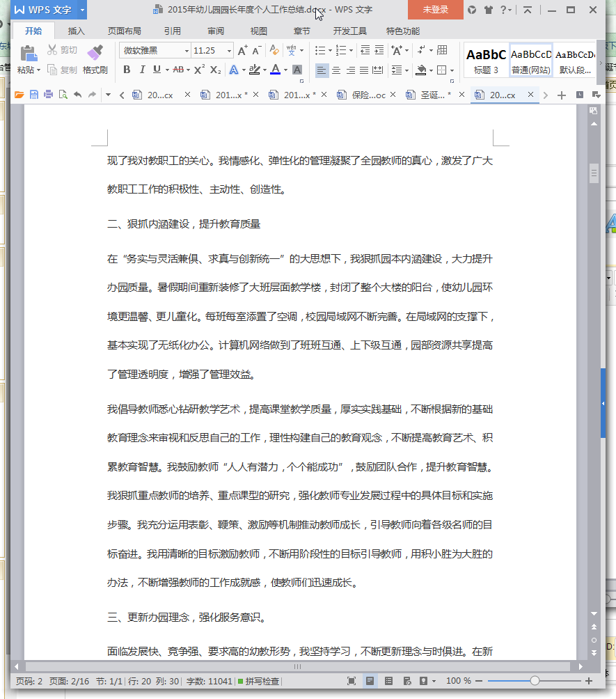The image size is (616, 699).
Task: Click the phonetic guide (wén 文) icon
Action: [x=292, y=50]
